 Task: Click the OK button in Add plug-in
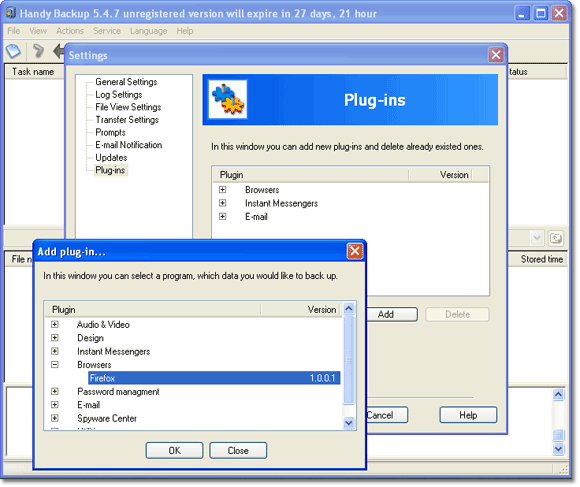click(174, 450)
